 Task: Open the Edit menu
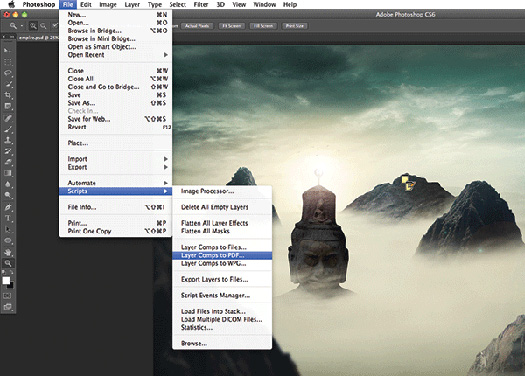tap(86, 4)
